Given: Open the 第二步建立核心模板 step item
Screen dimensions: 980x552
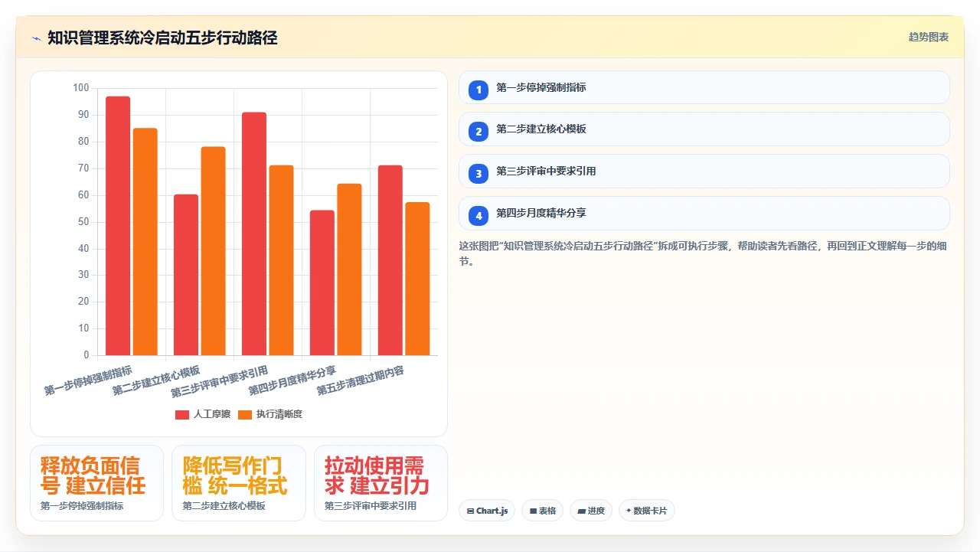Looking at the screenshot, I should pos(704,129).
